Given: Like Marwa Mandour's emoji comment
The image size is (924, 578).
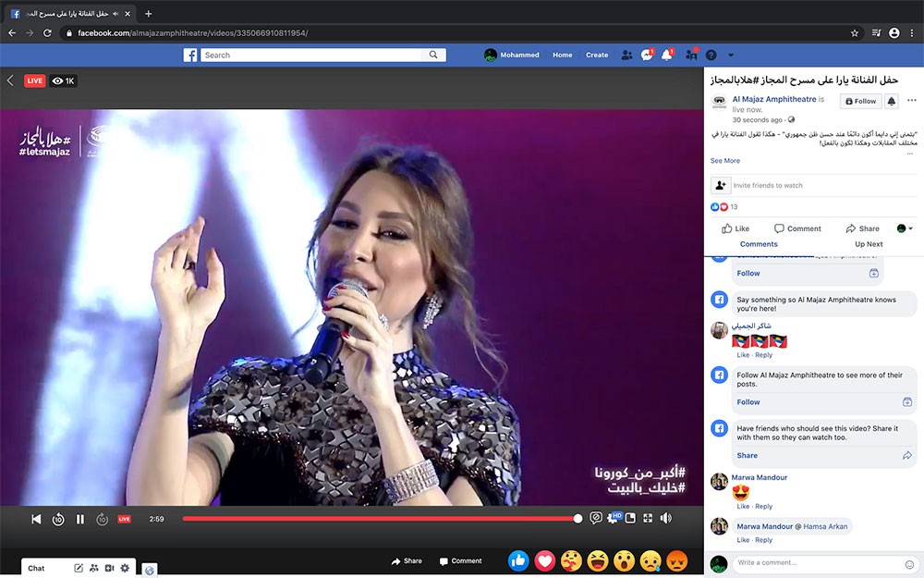Looking at the screenshot, I should point(743,507).
